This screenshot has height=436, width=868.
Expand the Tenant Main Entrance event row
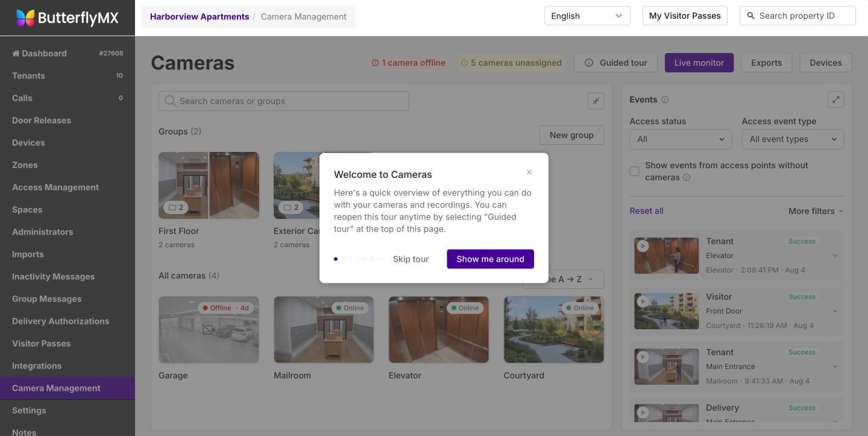pyautogui.click(x=835, y=367)
